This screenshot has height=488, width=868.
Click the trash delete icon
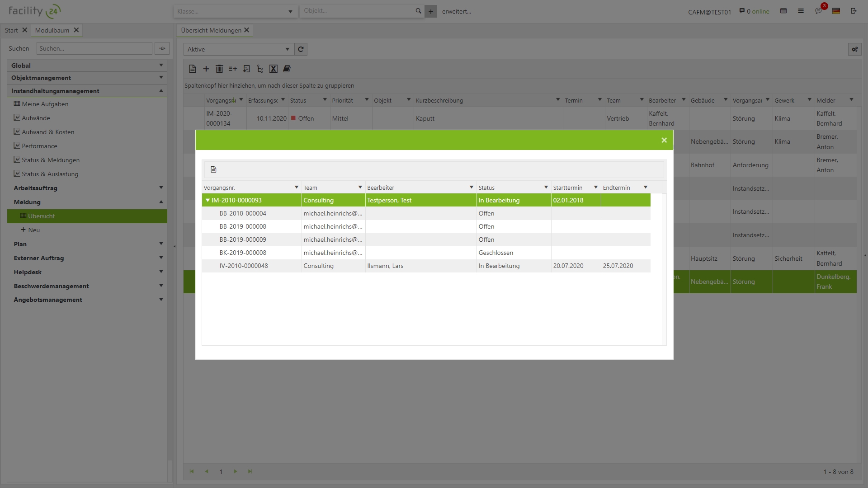(x=219, y=69)
